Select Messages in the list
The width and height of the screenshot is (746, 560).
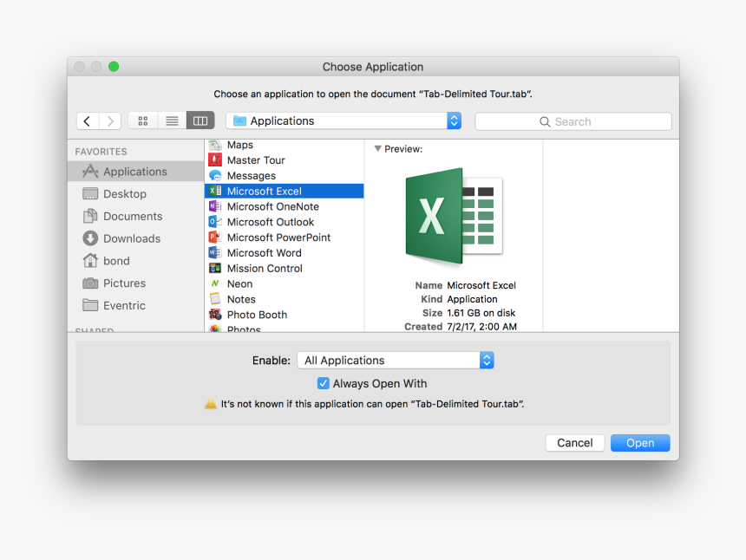pos(284,176)
